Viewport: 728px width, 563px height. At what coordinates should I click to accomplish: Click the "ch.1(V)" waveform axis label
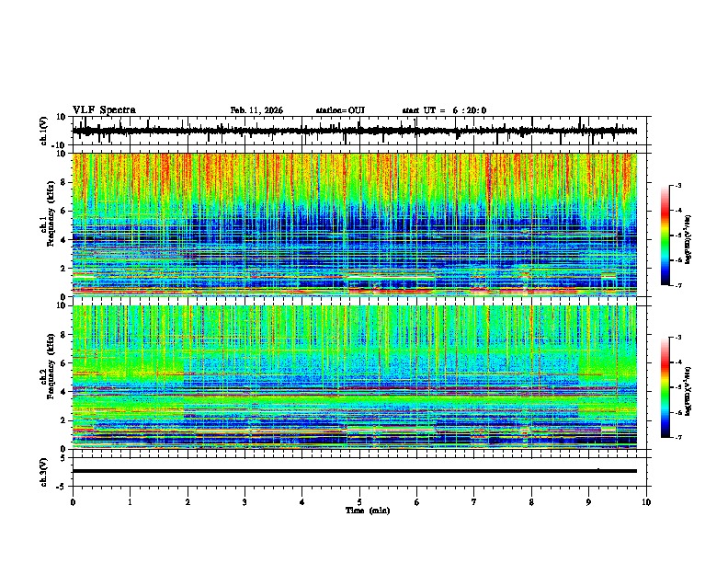pos(43,131)
